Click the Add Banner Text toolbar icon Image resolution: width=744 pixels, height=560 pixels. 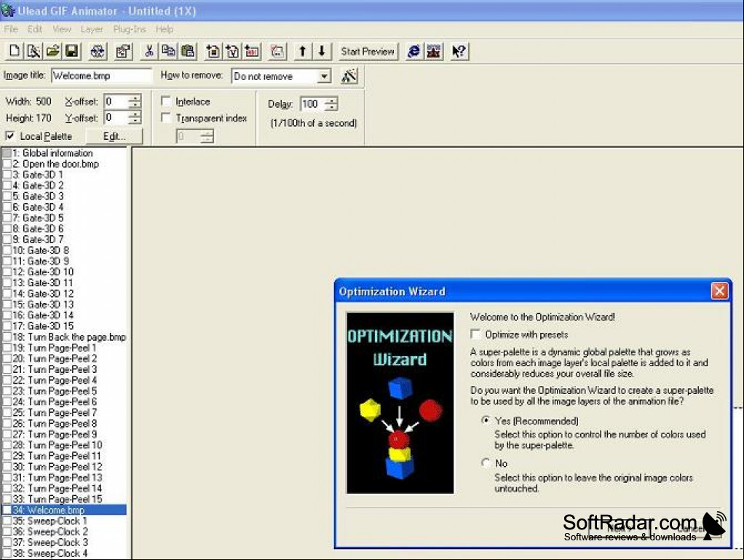pos(252,51)
